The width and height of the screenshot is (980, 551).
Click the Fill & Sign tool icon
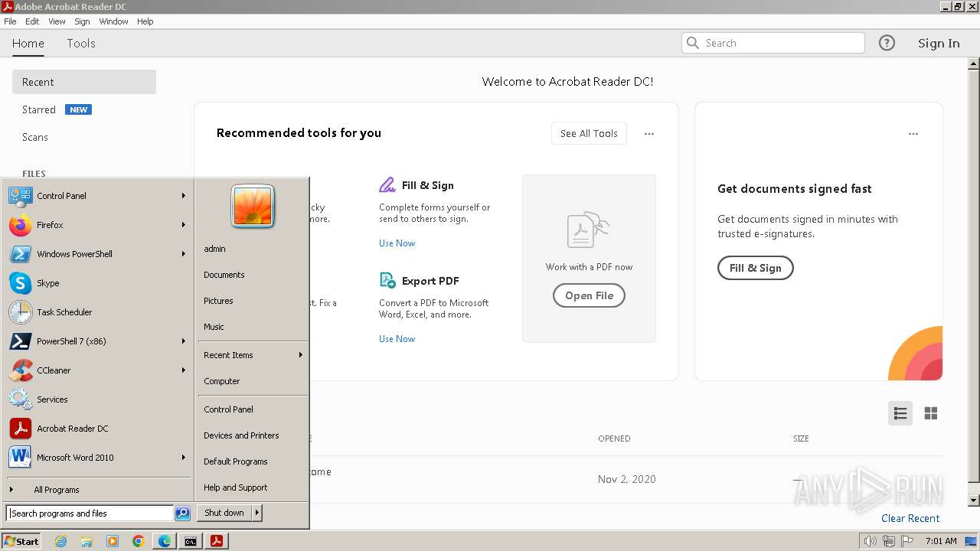pyautogui.click(x=387, y=185)
